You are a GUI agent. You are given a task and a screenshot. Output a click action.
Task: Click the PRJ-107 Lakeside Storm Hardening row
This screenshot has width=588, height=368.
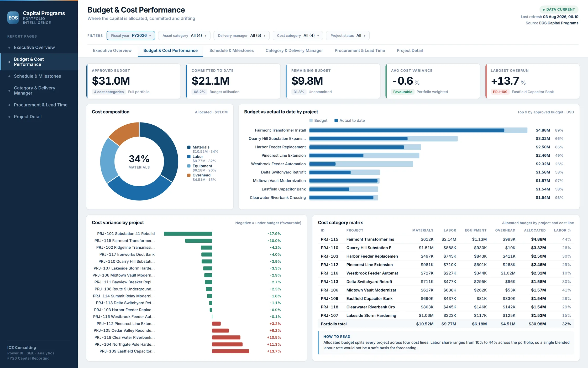point(446,315)
